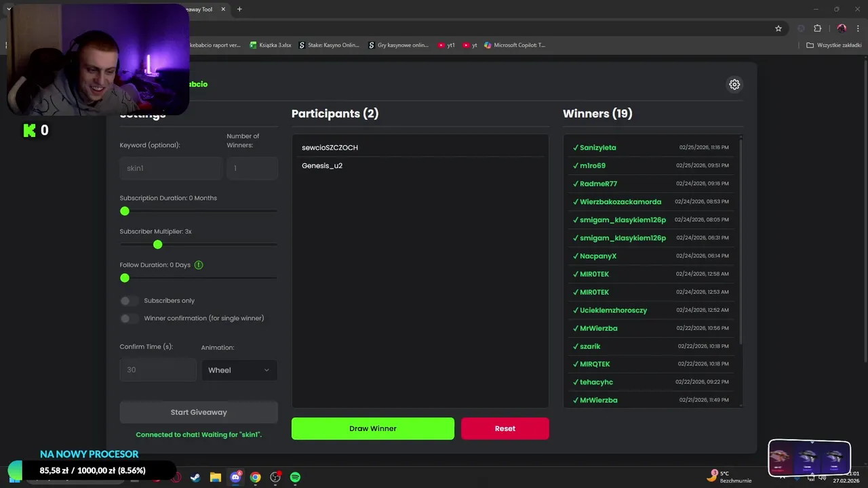Click the Winners list scrollbar

pyautogui.click(x=740, y=241)
